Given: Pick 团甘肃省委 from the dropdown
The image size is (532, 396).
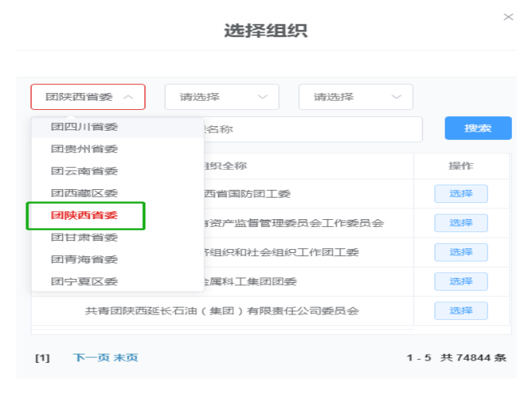Looking at the screenshot, I should [118, 237].
